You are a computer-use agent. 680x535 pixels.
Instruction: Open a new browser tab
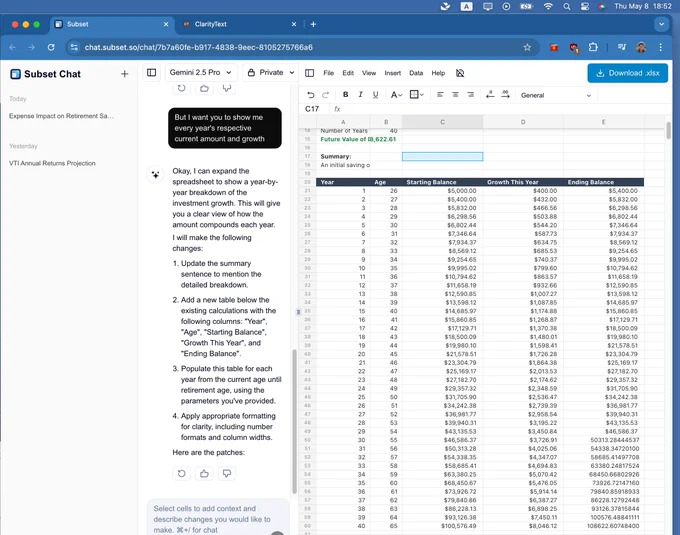[313, 24]
